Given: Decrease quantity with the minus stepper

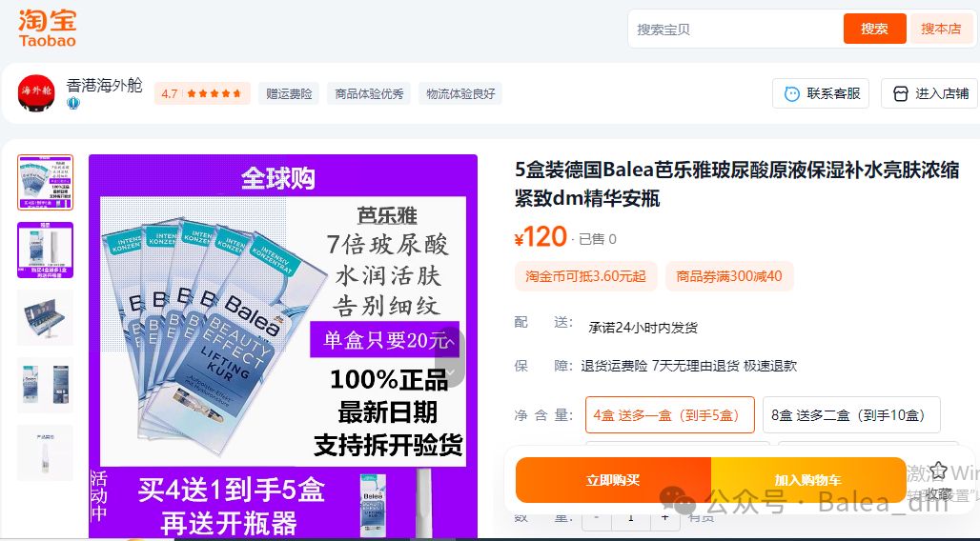Looking at the screenshot, I should (x=597, y=517).
